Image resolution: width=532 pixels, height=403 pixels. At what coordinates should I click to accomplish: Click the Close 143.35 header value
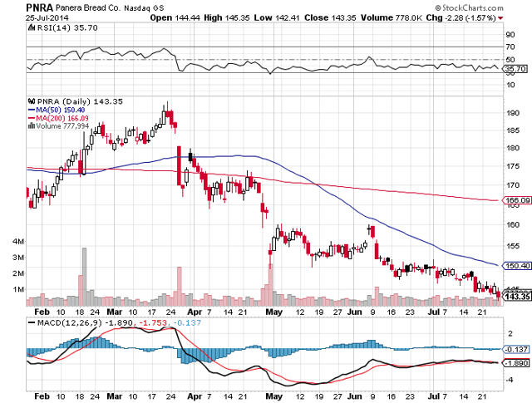pos(330,17)
